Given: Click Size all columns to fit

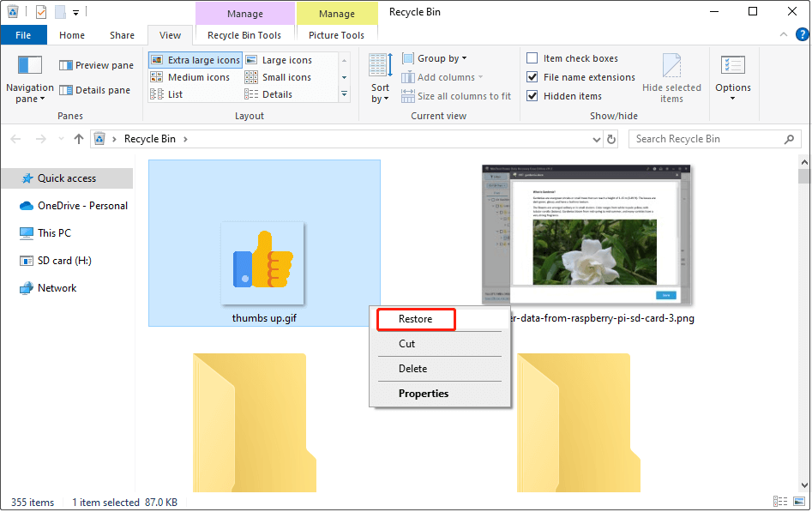Looking at the screenshot, I should [x=456, y=96].
